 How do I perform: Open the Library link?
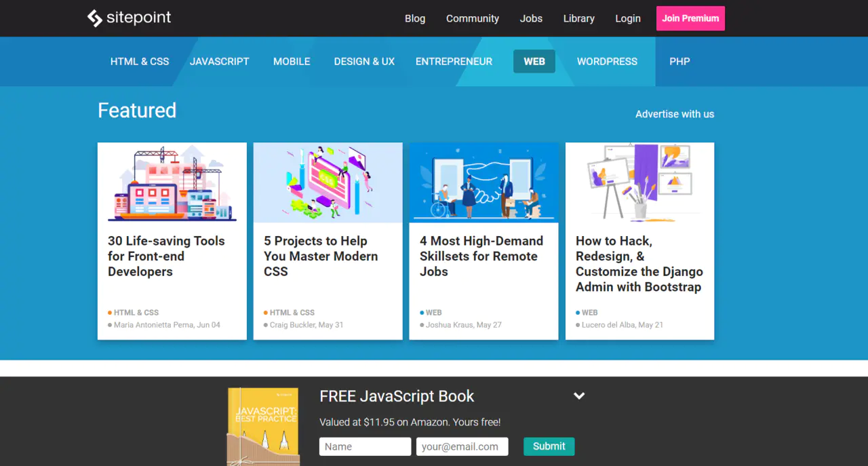(578, 18)
